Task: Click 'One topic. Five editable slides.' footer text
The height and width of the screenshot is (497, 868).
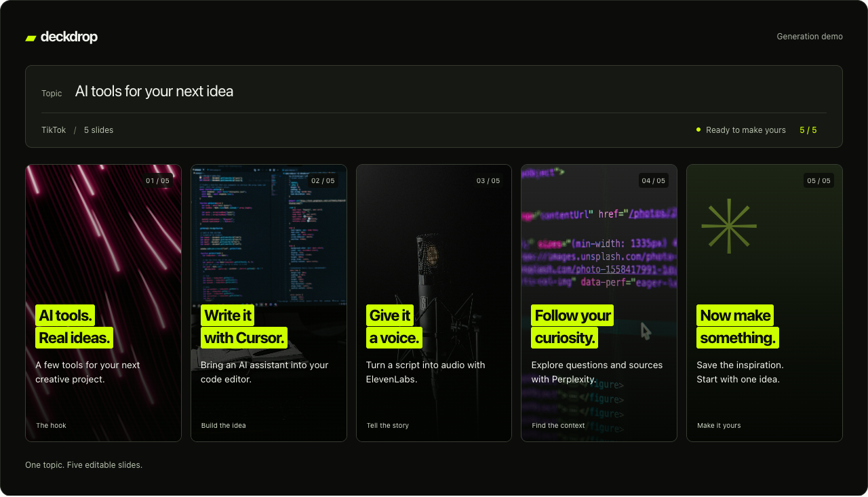Action: click(x=84, y=465)
